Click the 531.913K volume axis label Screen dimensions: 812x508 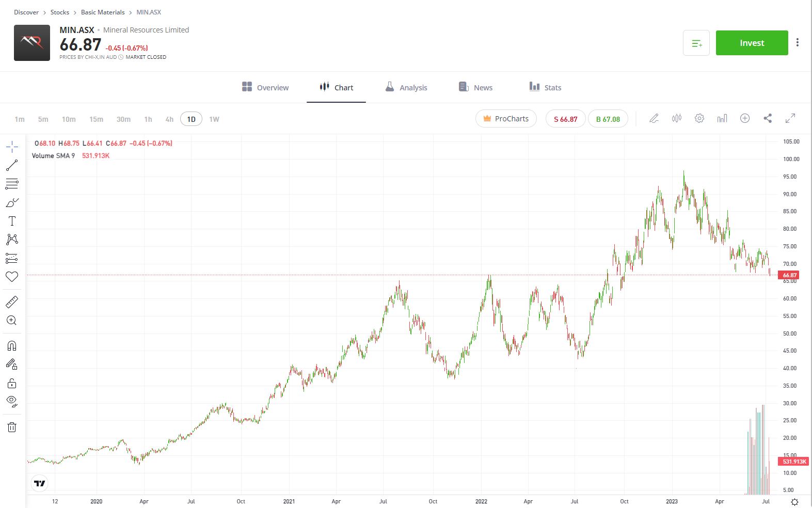794,462
